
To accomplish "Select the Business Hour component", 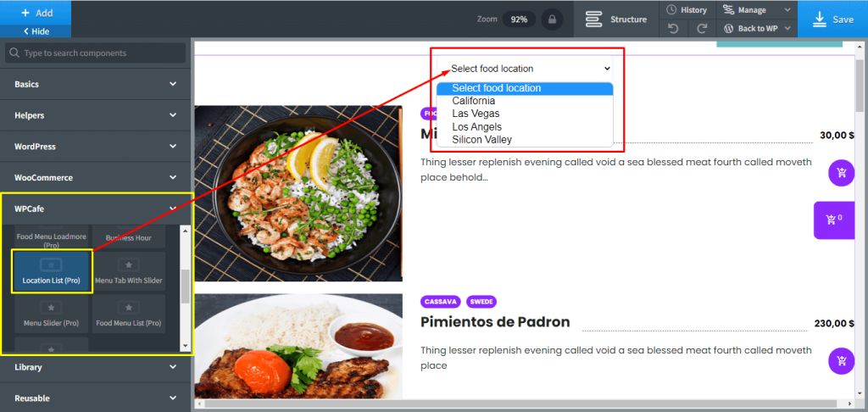I will (x=129, y=237).
